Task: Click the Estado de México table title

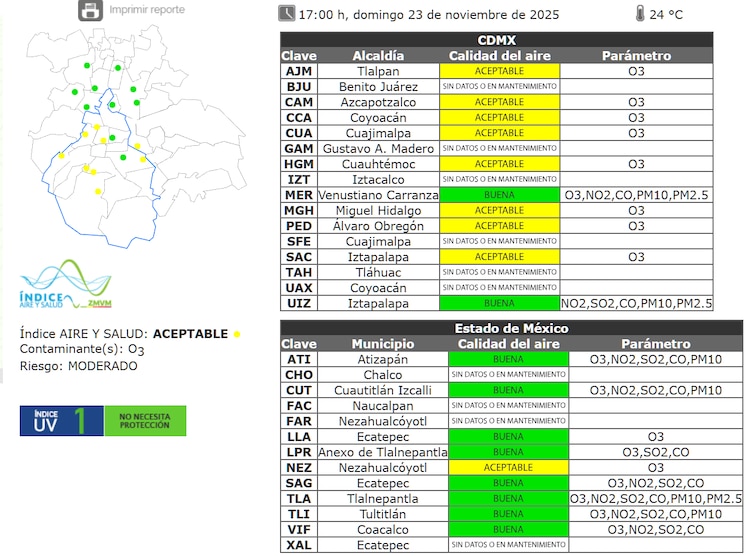Action: click(x=511, y=328)
